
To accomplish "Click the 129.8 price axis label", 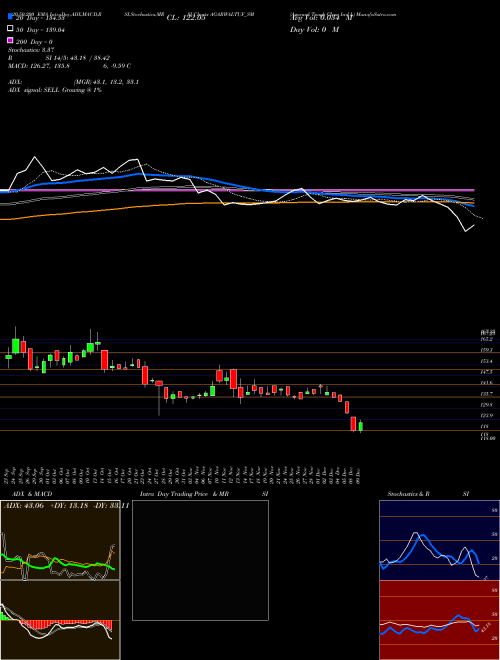I will [487, 405].
